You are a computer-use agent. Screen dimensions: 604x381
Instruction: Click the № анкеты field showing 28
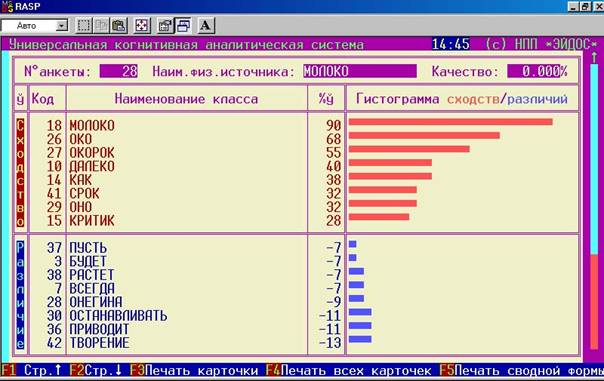(119, 71)
